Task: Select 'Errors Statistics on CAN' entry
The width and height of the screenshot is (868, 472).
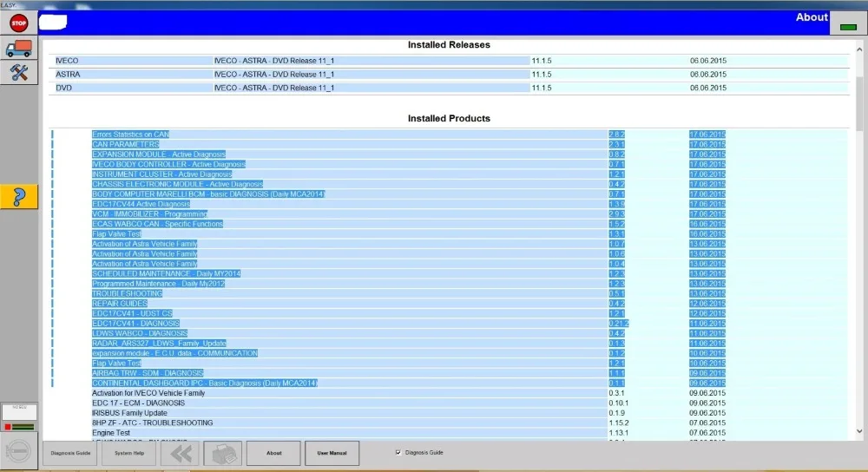Action: (131, 134)
